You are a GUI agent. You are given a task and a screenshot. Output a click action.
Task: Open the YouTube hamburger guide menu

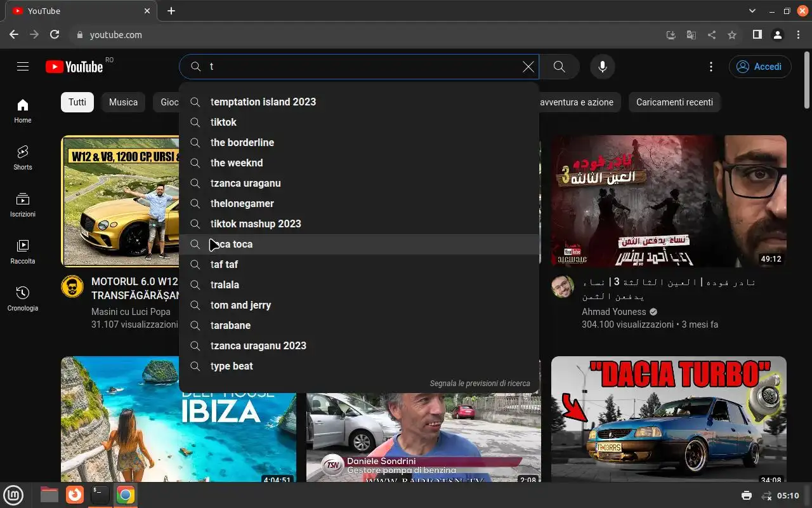(23, 67)
